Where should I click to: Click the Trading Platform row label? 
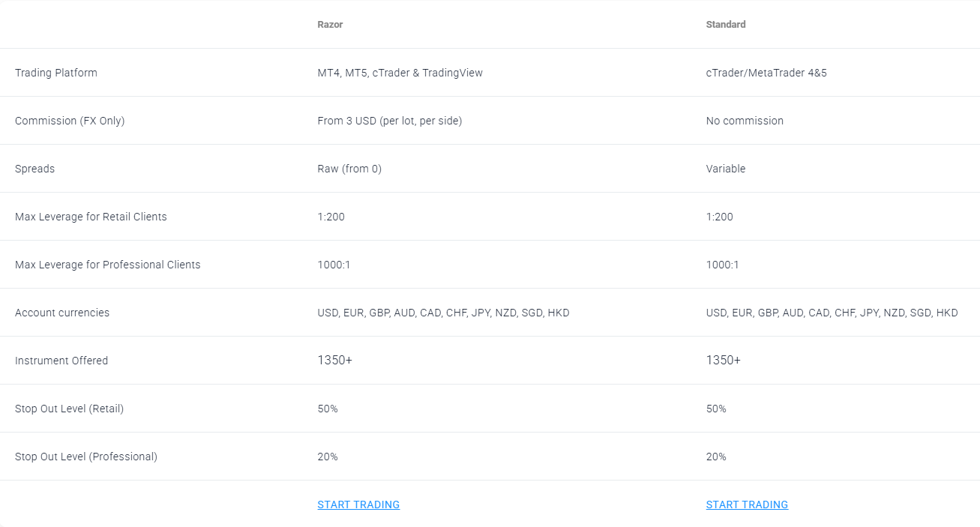(x=56, y=73)
